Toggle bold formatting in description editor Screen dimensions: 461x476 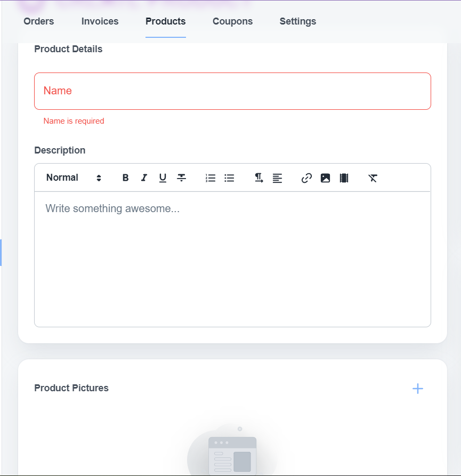coord(126,178)
